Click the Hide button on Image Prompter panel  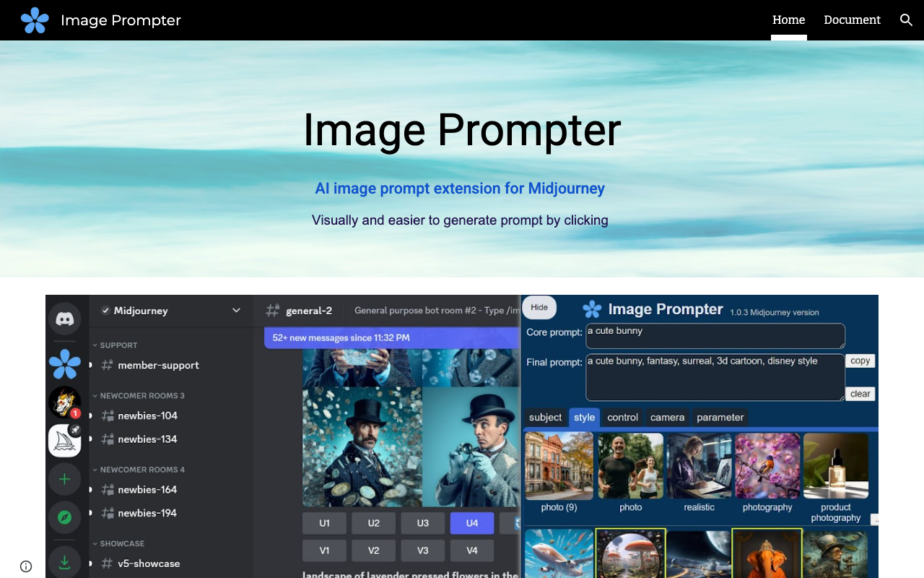[539, 307]
